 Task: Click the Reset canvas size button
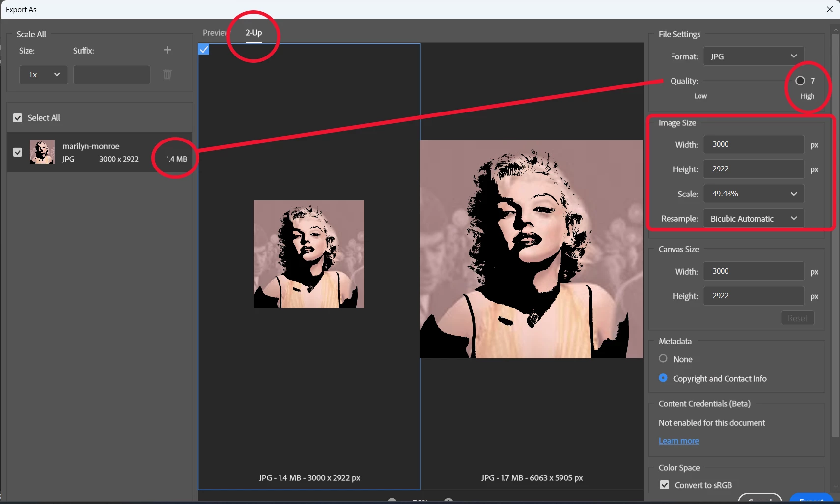(x=797, y=318)
